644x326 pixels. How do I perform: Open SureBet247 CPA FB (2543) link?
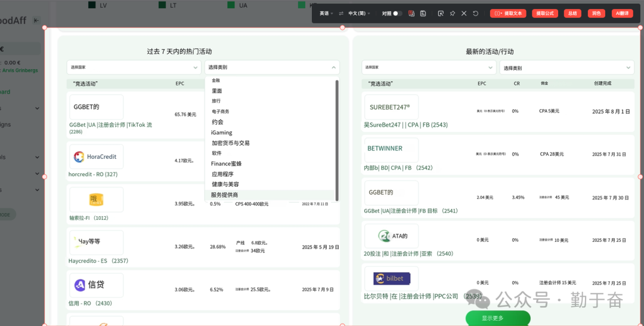click(405, 125)
